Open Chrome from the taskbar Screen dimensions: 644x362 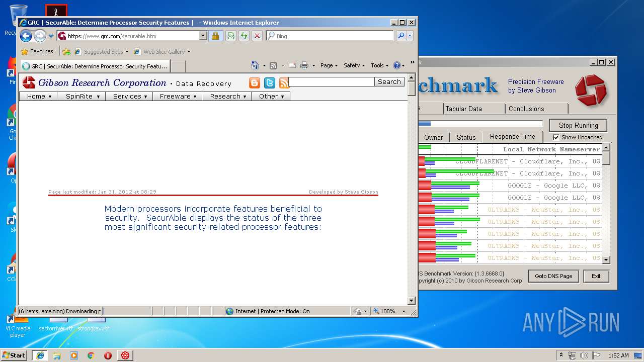(x=91, y=355)
